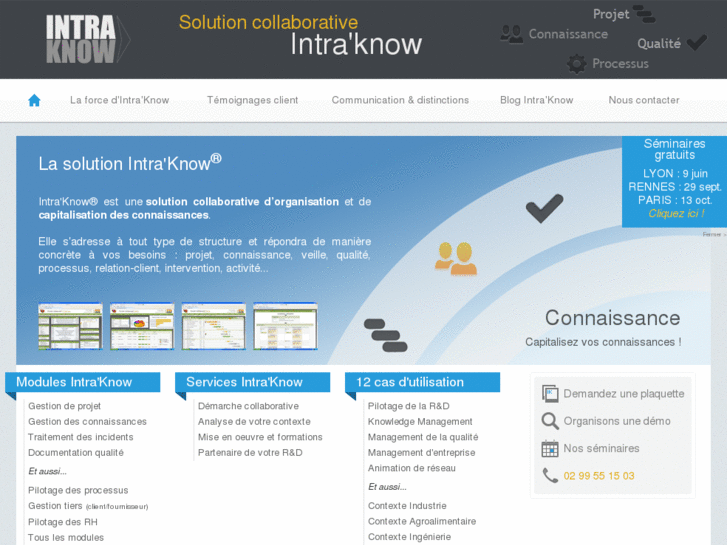
Task: Click phone number 02 99 55 15 03
Action: point(599,476)
